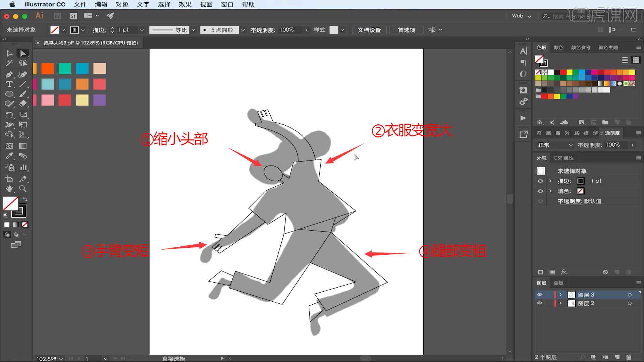Toggle visibility of 图层 3
The height and width of the screenshot is (362, 644).
(x=539, y=294)
